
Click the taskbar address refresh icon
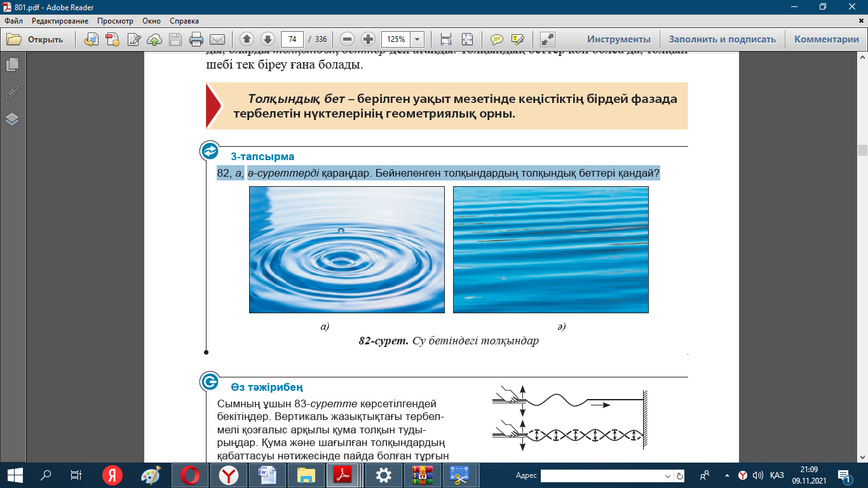pyautogui.click(x=680, y=475)
